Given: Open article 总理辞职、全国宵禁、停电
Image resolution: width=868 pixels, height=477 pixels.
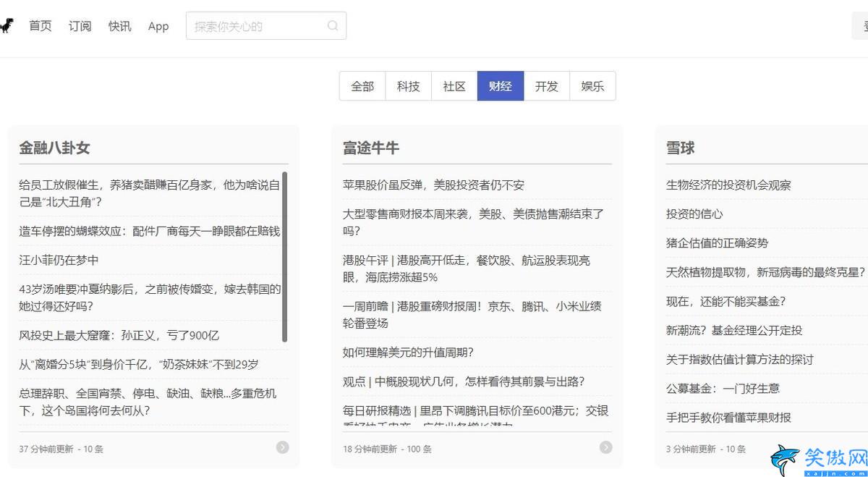Looking at the screenshot, I should point(148,402).
